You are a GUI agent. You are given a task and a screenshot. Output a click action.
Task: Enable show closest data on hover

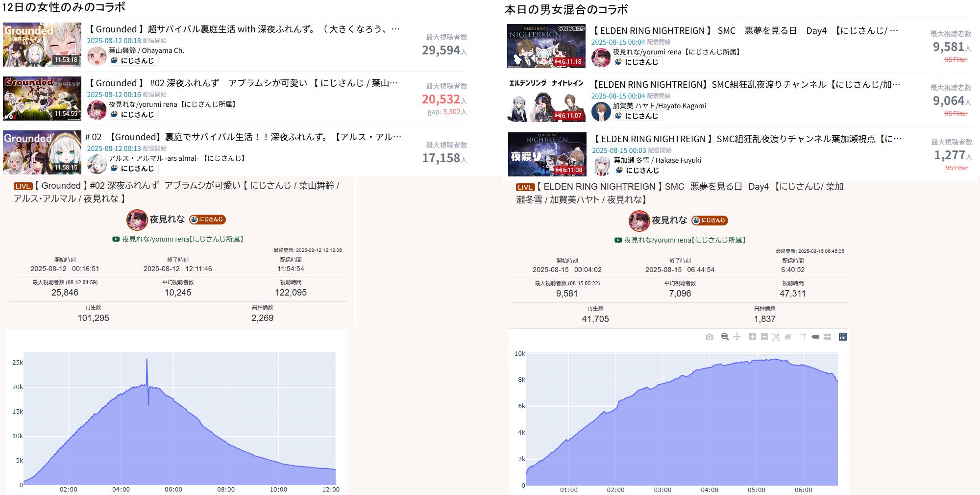815,337
